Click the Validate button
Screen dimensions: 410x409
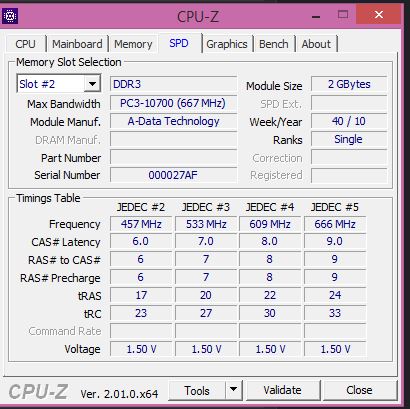(282, 390)
